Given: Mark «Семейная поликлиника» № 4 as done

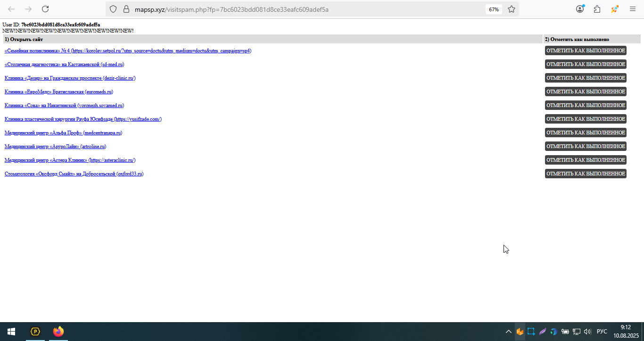Looking at the screenshot, I should (x=586, y=50).
